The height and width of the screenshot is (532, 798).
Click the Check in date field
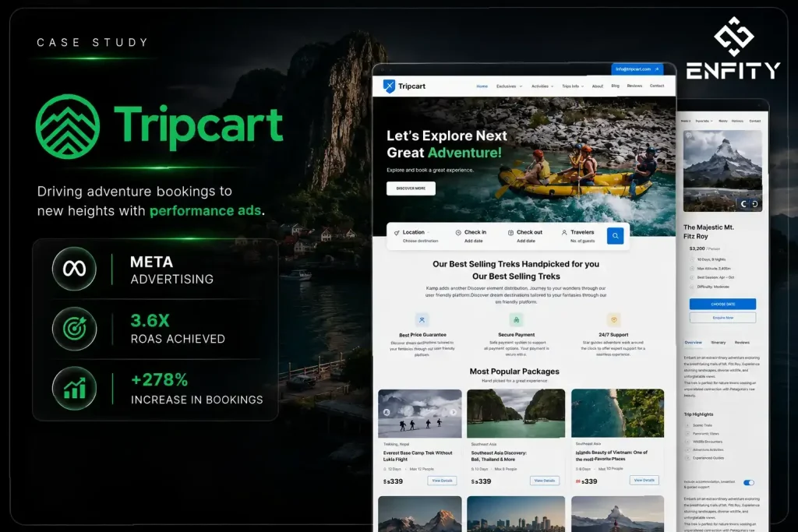[x=473, y=236]
